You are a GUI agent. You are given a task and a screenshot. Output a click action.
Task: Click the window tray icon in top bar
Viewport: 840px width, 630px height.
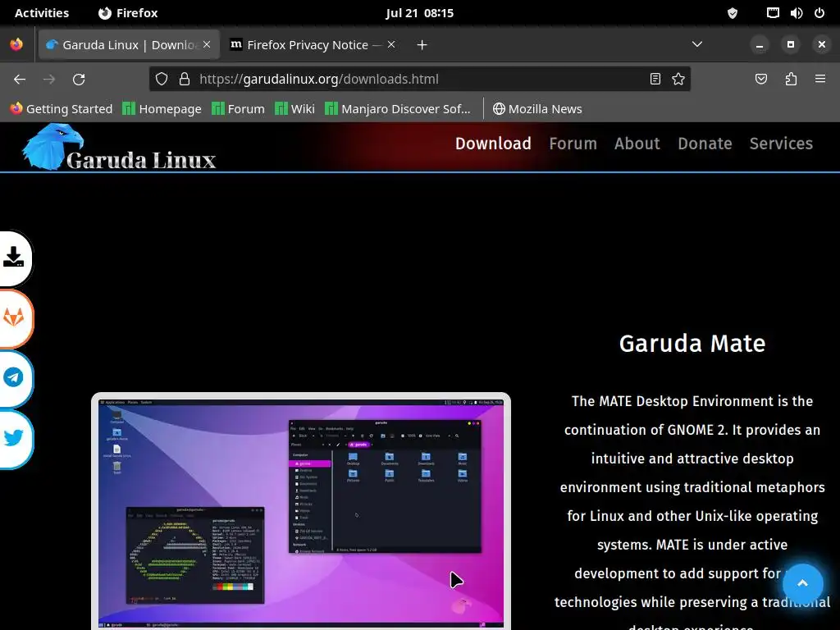pos(773,13)
